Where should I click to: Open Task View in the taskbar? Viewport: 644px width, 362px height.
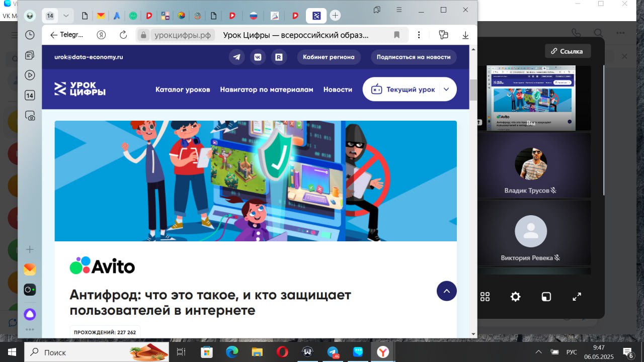click(x=181, y=352)
